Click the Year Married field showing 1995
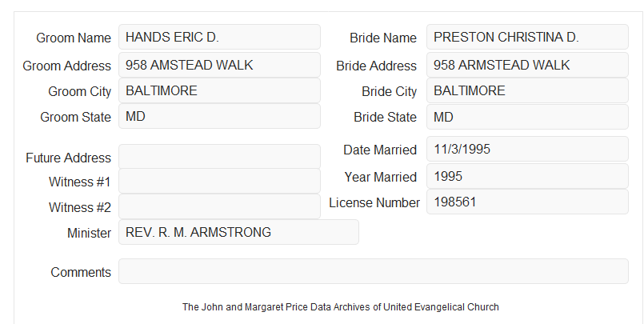This screenshot has width=644, height=324. tap(527, 176)
